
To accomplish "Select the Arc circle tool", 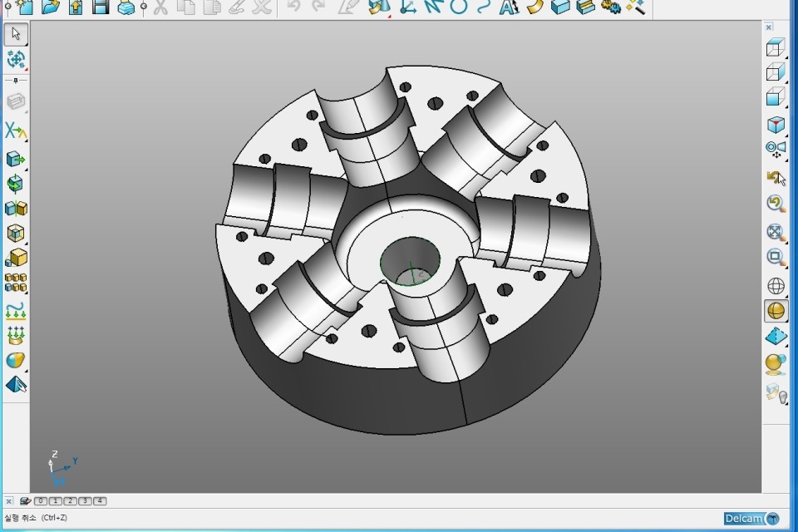I will tap(459, 7).
